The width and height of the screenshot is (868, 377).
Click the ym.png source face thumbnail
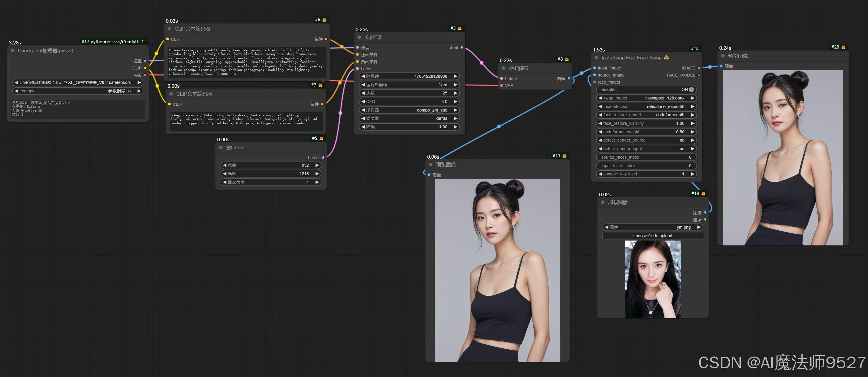(x=652, y=279)
